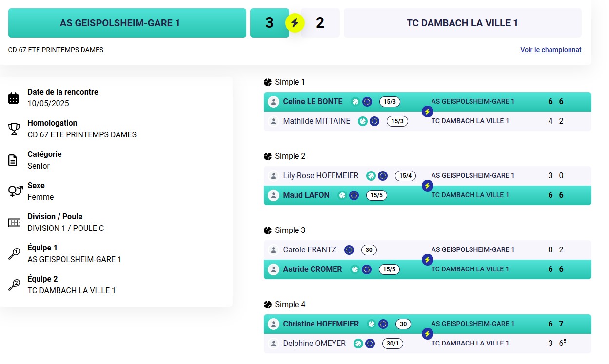The width and height of the screenshot is (609, 364).
Task: Click Celine LE BONTE's avatar icon
Action: 274,102
